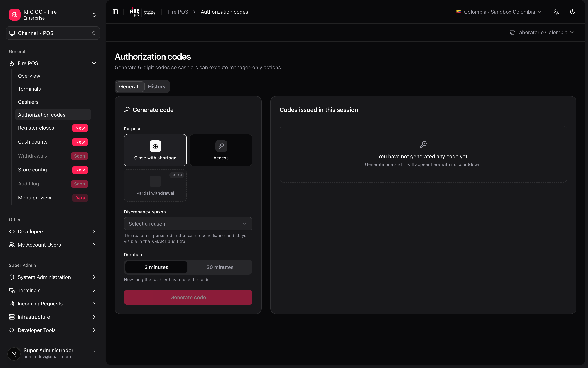Click the Super Administrador avatar
This screenshot has width=588, height=368.
pos(14,354)
